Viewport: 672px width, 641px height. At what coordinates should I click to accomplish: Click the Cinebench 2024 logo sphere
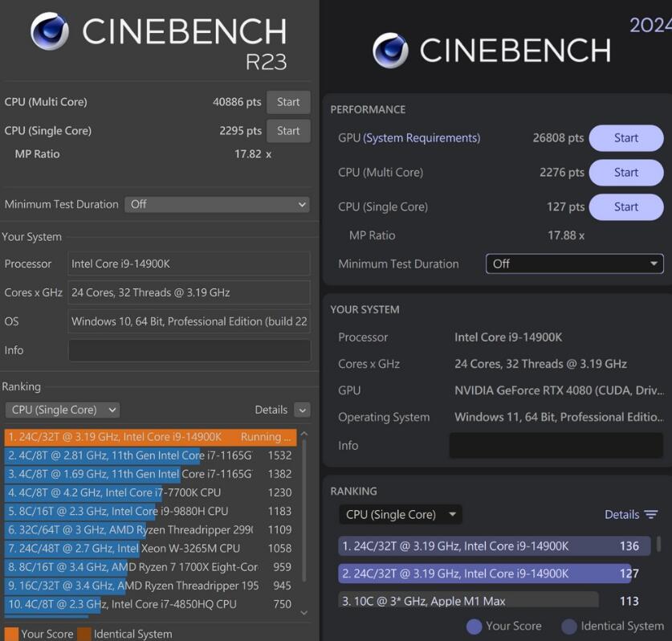[x=390, y=51]
